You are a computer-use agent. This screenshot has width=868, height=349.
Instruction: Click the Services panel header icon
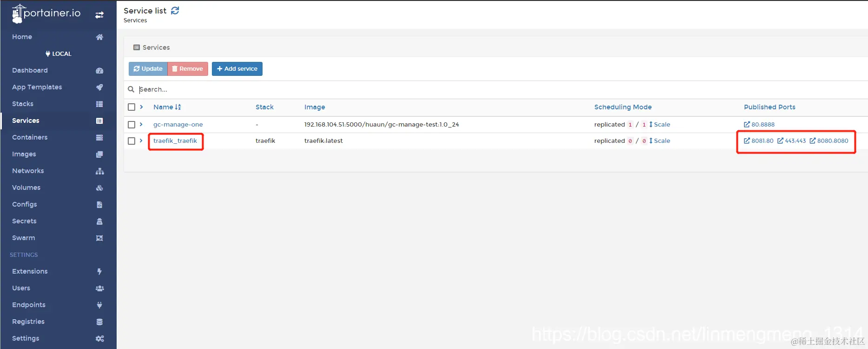[x=137, y=47]
